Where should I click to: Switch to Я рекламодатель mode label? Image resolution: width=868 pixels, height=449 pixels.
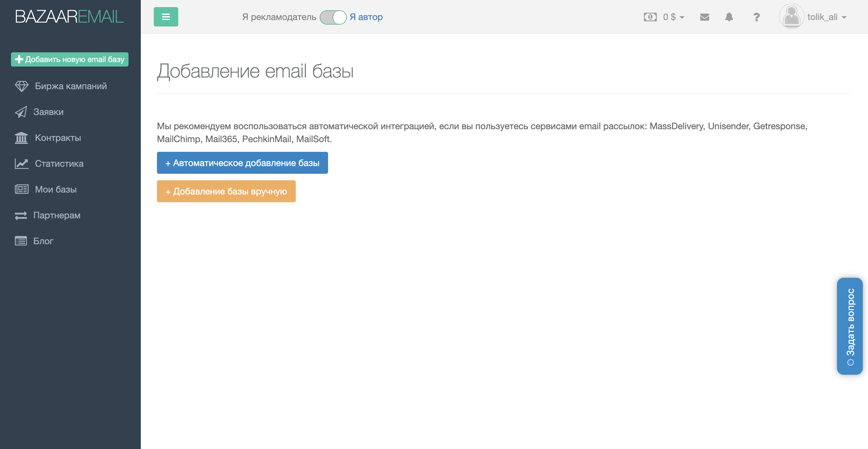279,17
